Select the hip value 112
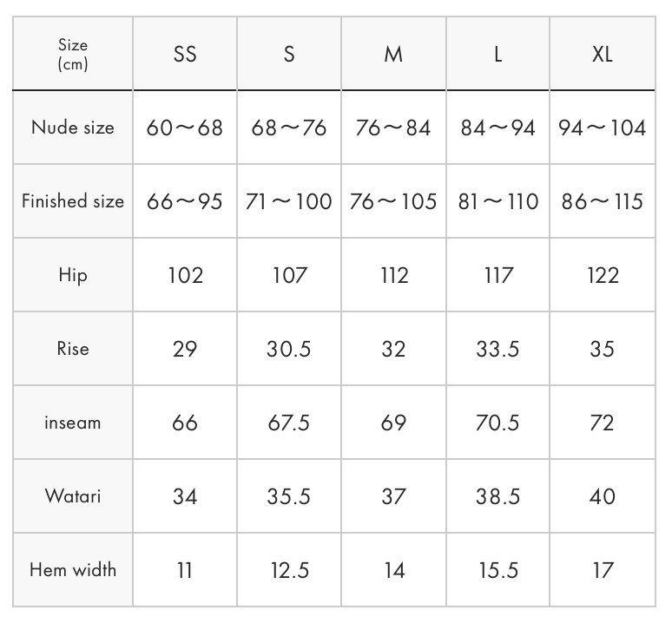The height and width of the screenshot is (623, 672). coord(393,275)
